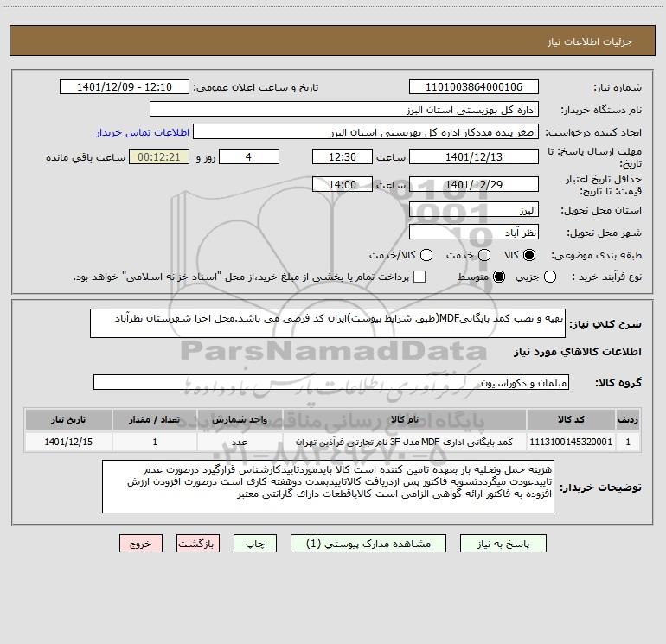
Task: Click the general need description text box
Action: (328, 323)
